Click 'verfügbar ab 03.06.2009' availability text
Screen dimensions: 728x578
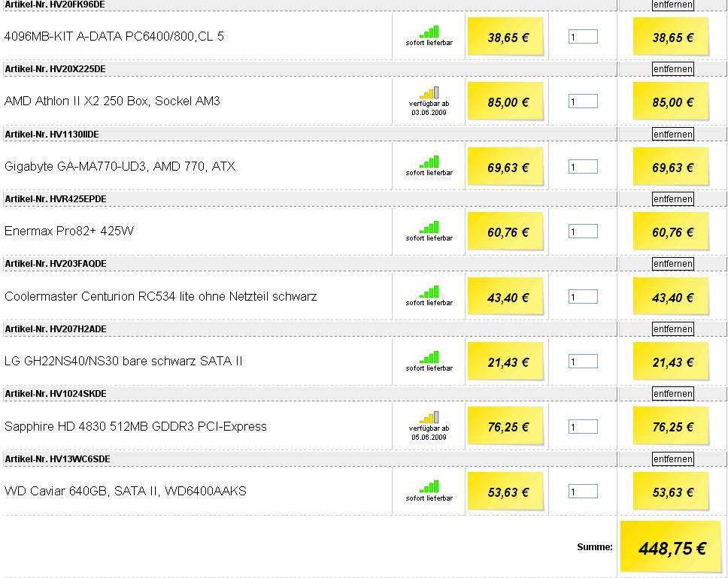click(x=429, y=108)
